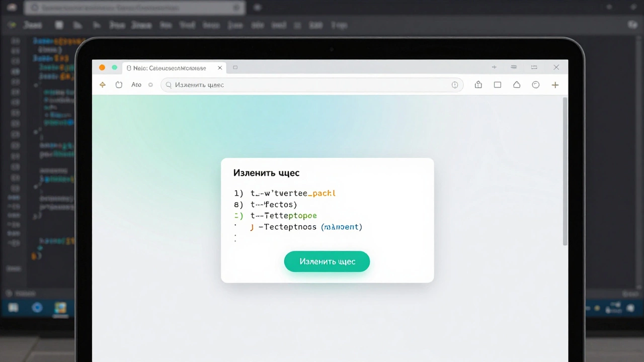This screenshot has height=362, width=644.
Task: Click the leftmost app icon on the taskbar
Action: click(x=13, y=307)
